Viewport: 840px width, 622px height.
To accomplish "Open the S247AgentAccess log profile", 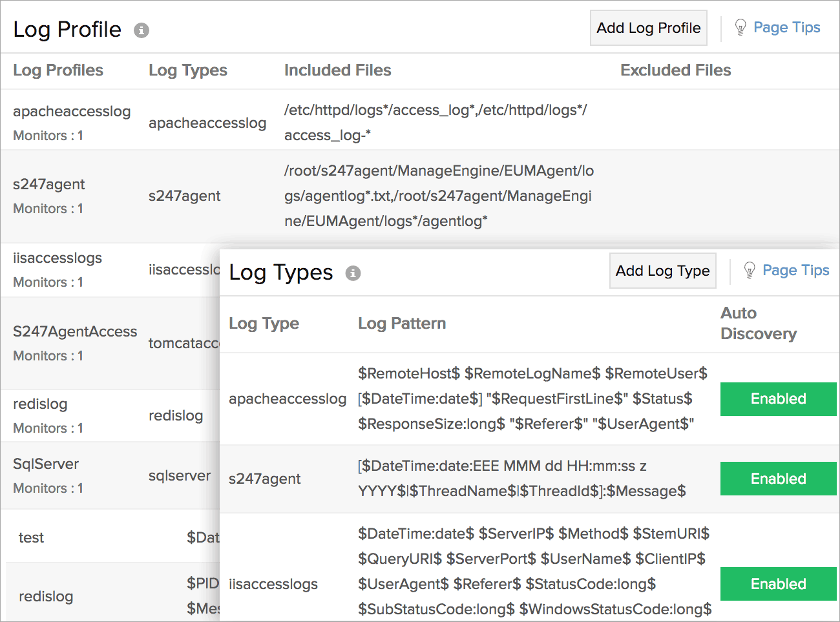I will coord(75,332).
